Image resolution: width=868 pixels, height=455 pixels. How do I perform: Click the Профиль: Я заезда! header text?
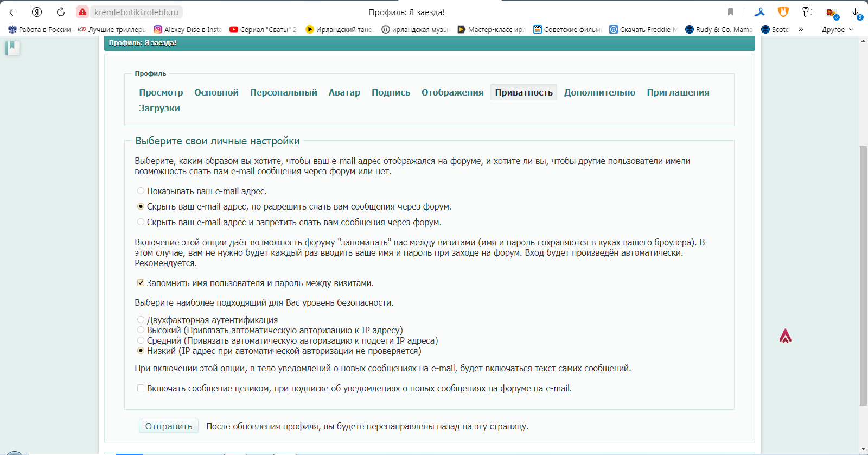click(x=142, y=42)
